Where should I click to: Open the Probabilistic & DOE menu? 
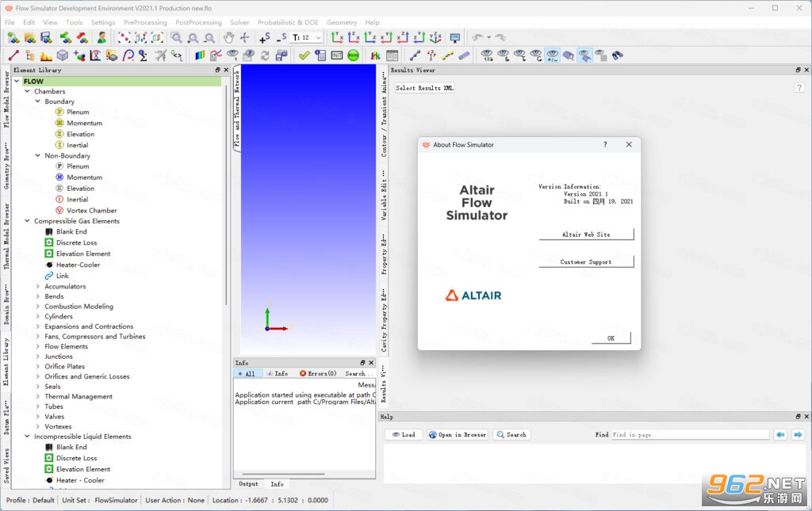[x=288, y=22]
